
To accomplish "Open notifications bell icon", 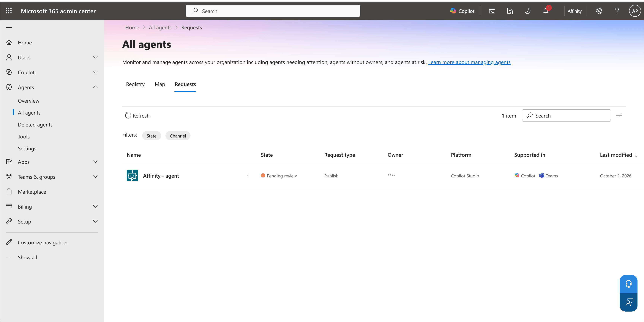I will click(x=545, y=11).
